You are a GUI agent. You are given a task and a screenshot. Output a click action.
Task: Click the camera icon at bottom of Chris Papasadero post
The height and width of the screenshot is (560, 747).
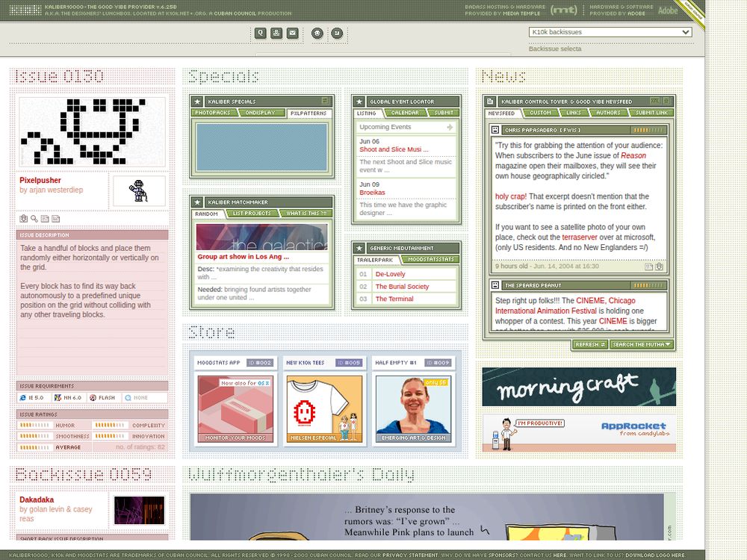[x=660, y=267]
